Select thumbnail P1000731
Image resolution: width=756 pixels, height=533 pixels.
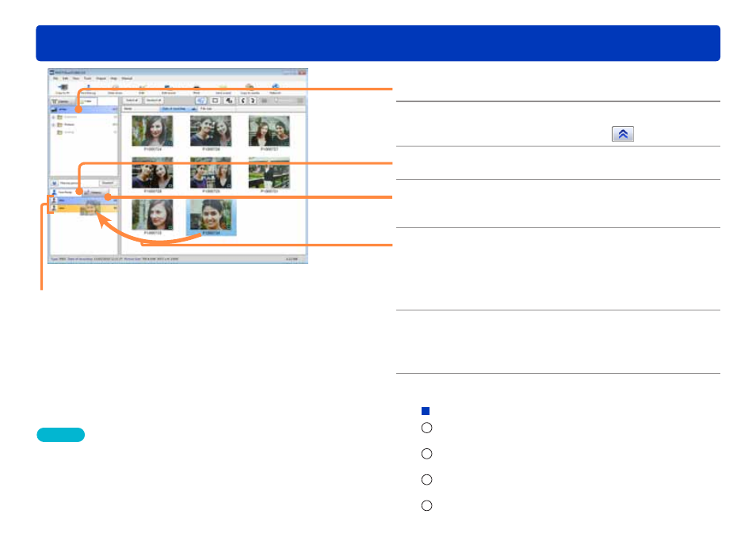click(269, 173)
